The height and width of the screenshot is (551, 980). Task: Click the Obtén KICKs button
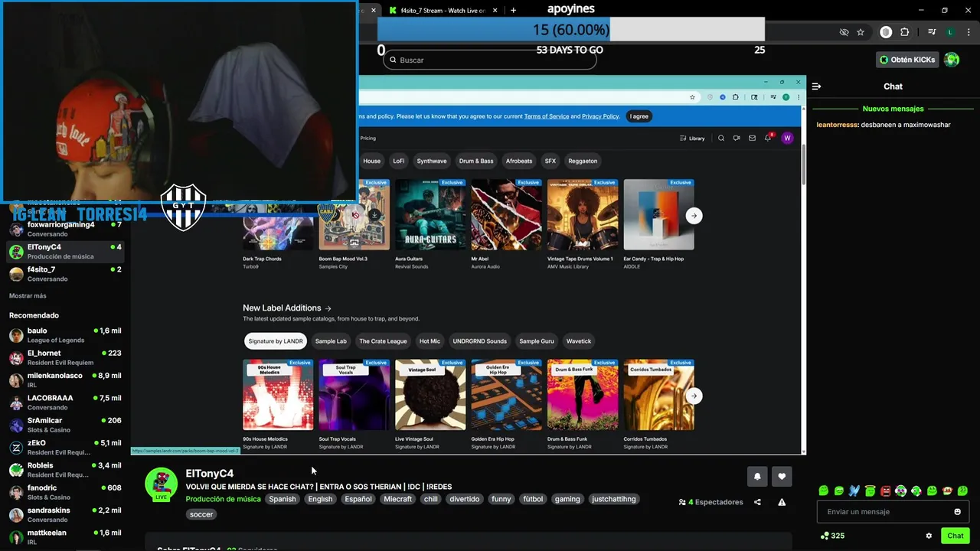(x=908, y=60)
